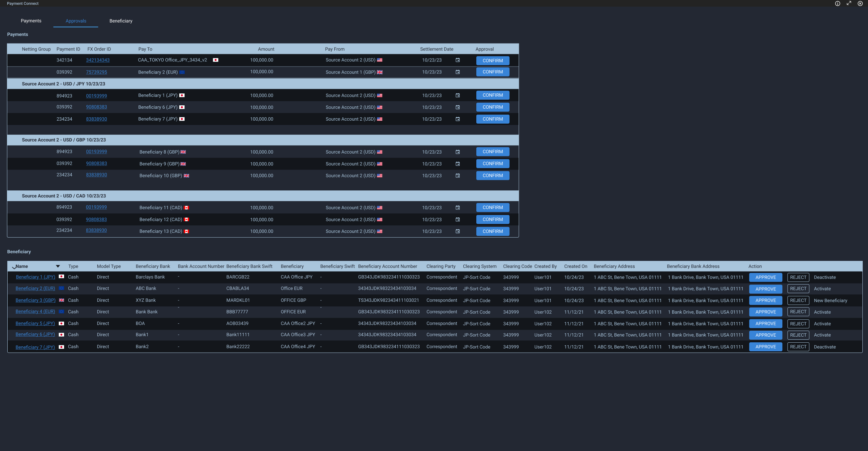Deactivate Beneficiary 7 (JPY)
868x451 pixels.
tap(825, 347)
